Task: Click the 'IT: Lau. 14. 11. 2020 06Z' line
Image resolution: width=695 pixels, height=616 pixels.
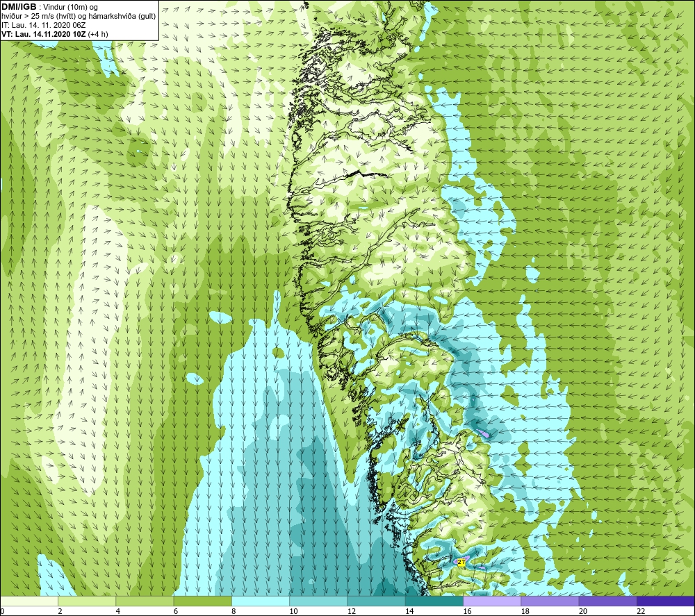Action: click(x=43, y=25)
